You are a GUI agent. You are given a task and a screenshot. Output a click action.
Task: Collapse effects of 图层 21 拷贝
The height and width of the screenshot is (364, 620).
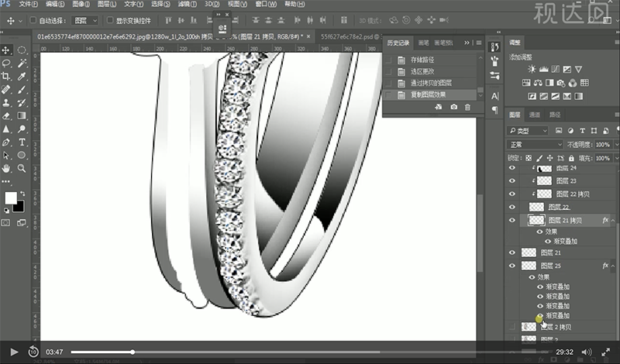(x=613, y=221)
